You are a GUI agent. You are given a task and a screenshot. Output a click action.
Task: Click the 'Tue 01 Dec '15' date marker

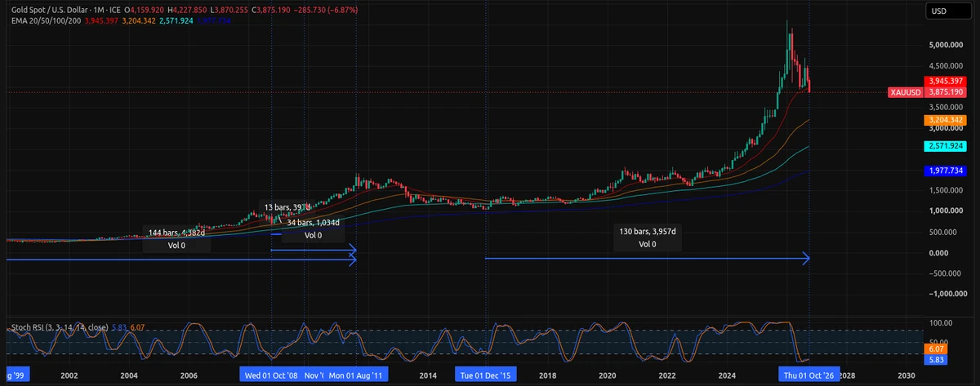[x=486, y=375]
